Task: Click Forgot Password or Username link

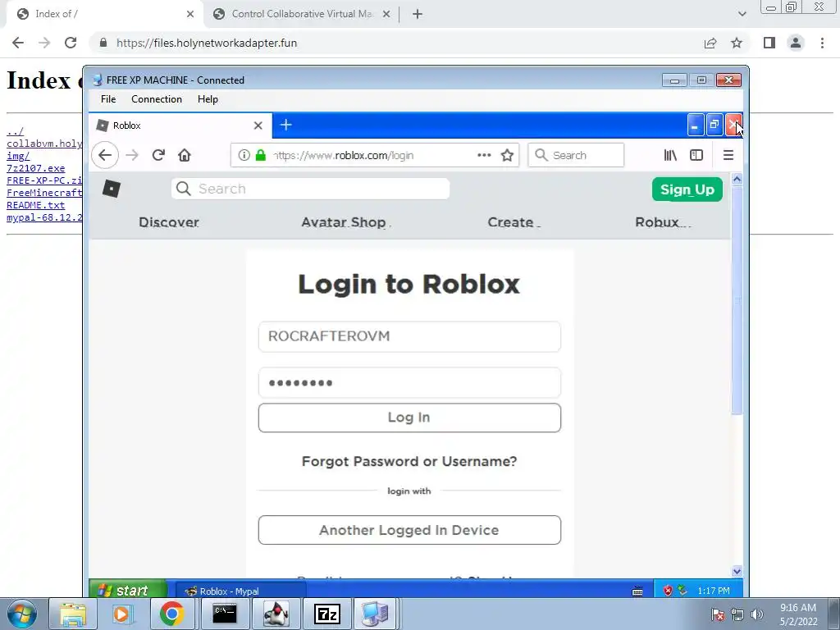Action: 409,461
